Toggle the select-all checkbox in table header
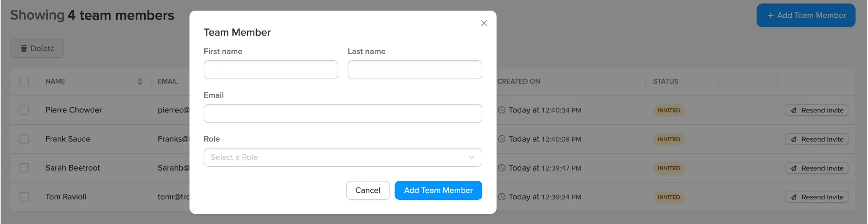The height and width of the screenshot is (224, 868). pyautogui.click(x=24, y=81)
